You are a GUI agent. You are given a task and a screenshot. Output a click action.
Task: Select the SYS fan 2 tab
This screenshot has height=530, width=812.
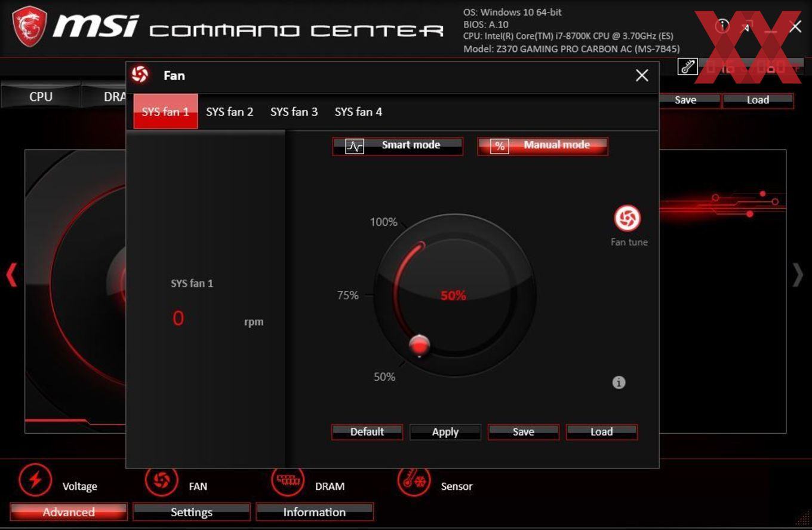click(x=230, y=112)
